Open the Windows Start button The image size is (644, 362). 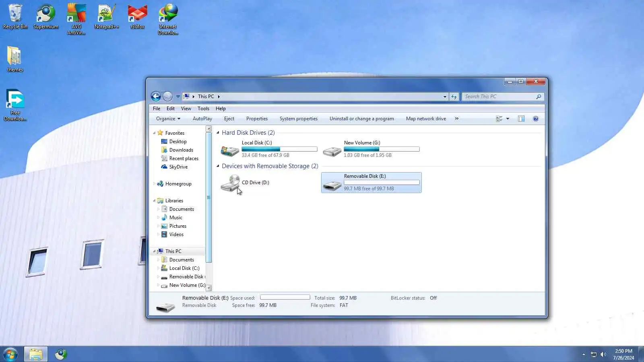pyautogui.click(x=10, y=354)
